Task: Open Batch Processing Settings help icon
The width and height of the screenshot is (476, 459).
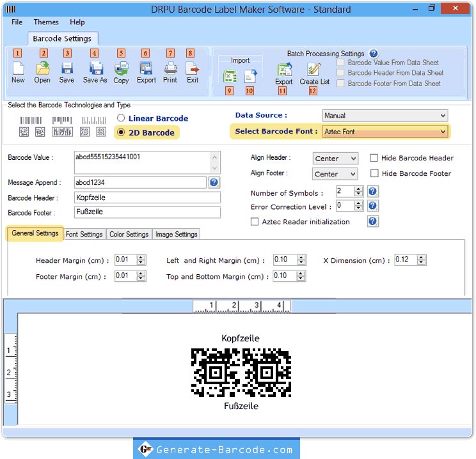Action: point(374,54)
